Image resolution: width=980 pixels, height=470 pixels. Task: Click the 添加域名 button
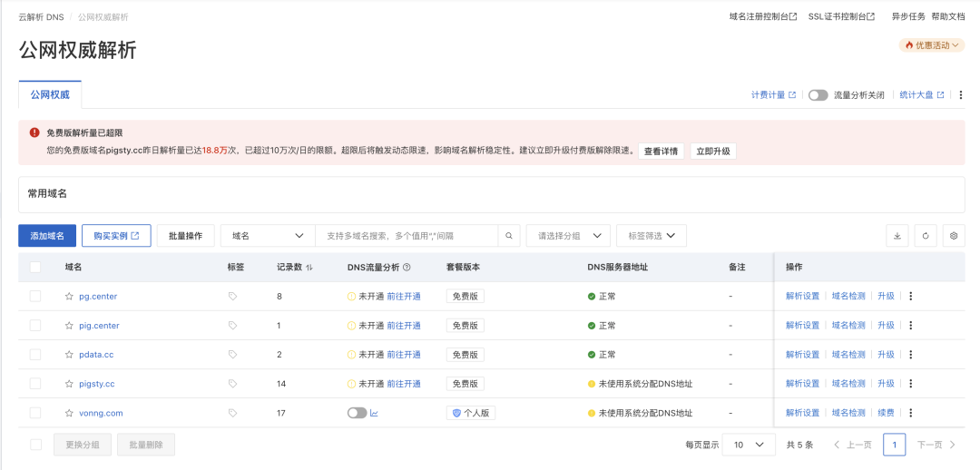pyautogui.click(x=47, y=236)
